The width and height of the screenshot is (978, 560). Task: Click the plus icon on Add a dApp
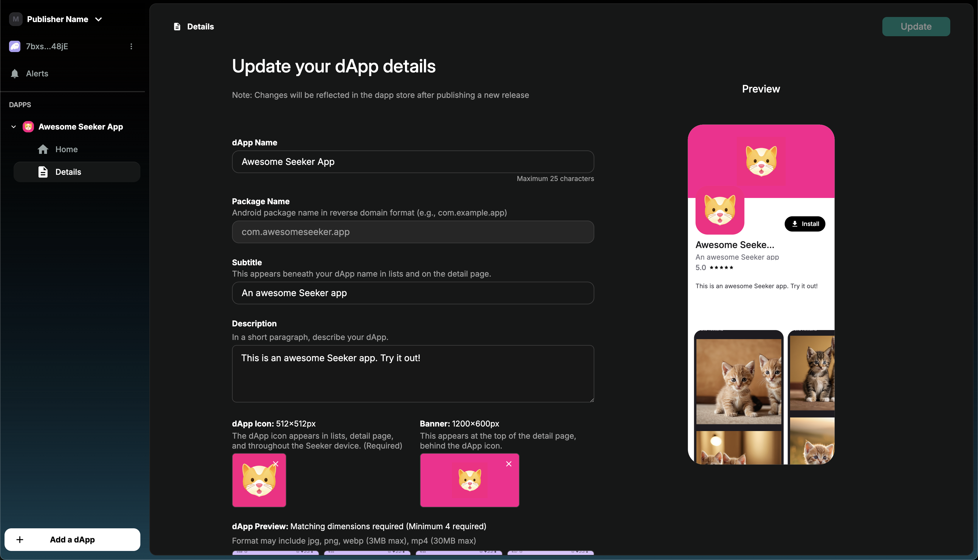tap(20, 539)
